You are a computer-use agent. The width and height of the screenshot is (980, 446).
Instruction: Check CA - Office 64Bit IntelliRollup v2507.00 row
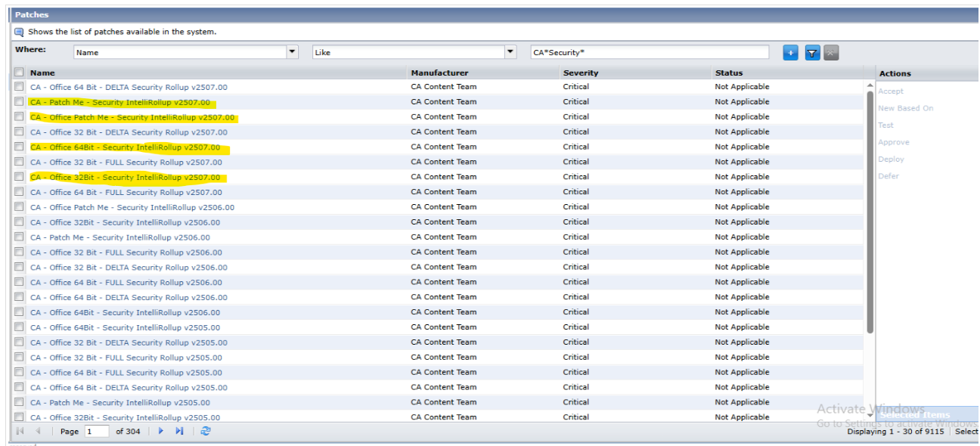click(19, 147)
